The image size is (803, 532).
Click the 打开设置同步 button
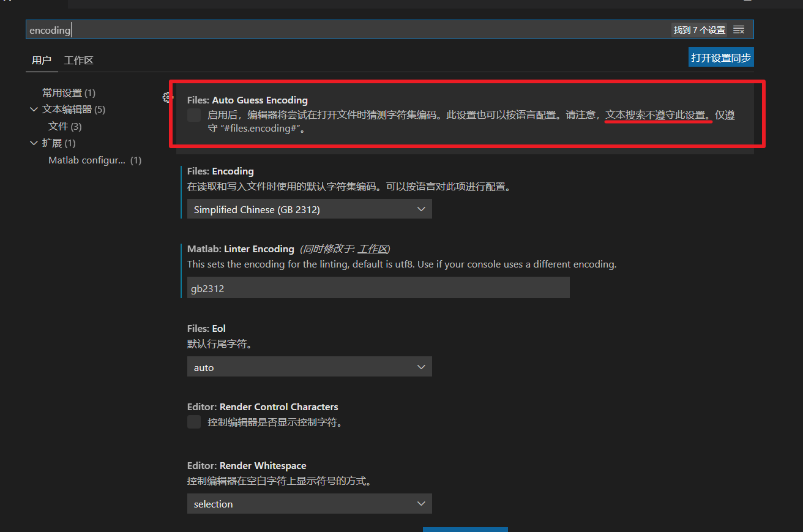(x=721, y=58)
